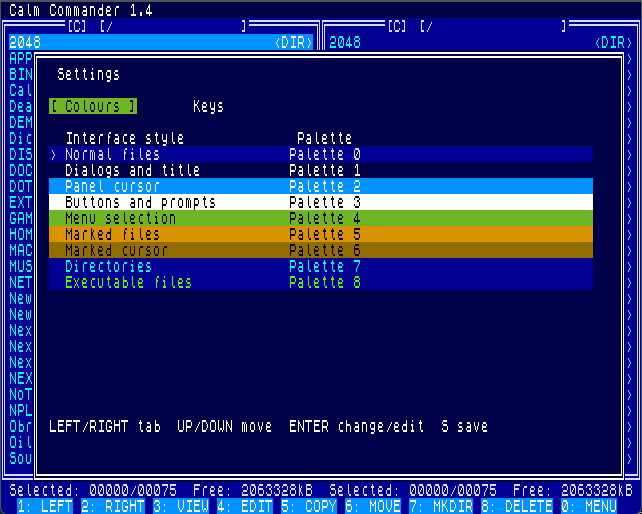Viewport: 642px width, 514px height.
Task: Select the 2048 directory in right panel
Action: [x=481, y=42]
